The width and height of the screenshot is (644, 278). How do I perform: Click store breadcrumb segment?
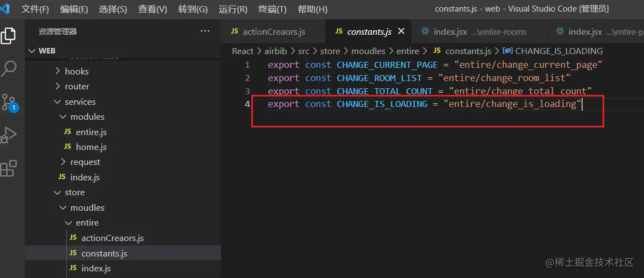(x=330, y=51)
